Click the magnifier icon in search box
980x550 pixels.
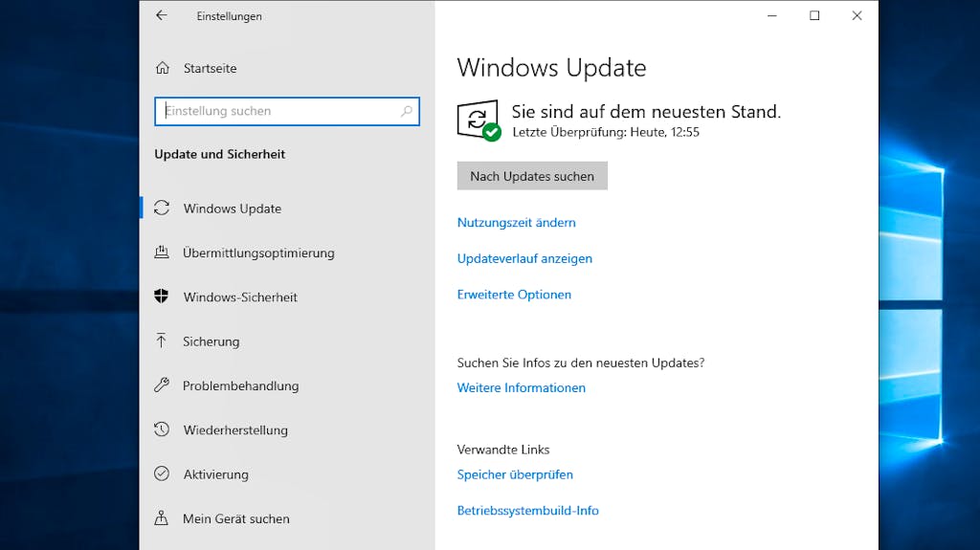pos(406,111)
